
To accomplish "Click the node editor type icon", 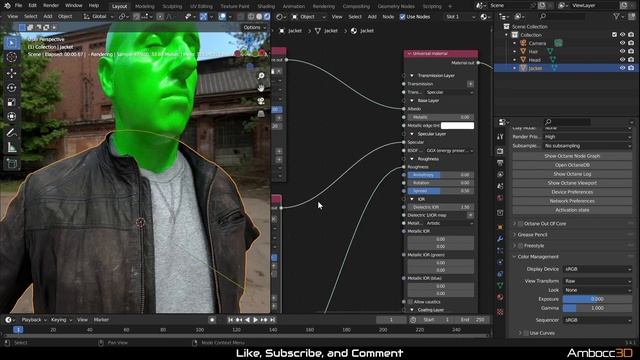I will (280, 17).
